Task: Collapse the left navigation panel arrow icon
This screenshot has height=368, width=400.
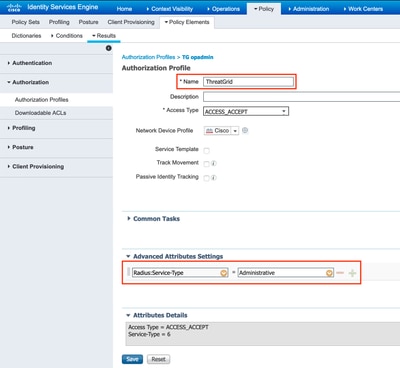Action: [108, 48]
